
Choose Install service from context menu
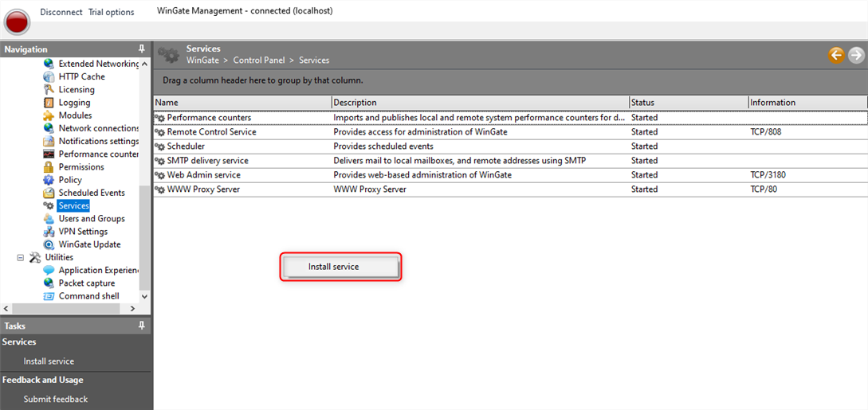tap(340, 267)
